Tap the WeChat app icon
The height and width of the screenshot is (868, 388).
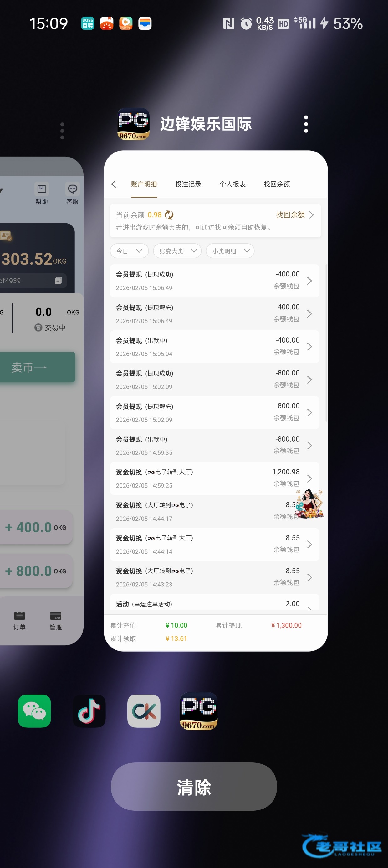pyautogui.click(x=34, y=711)
